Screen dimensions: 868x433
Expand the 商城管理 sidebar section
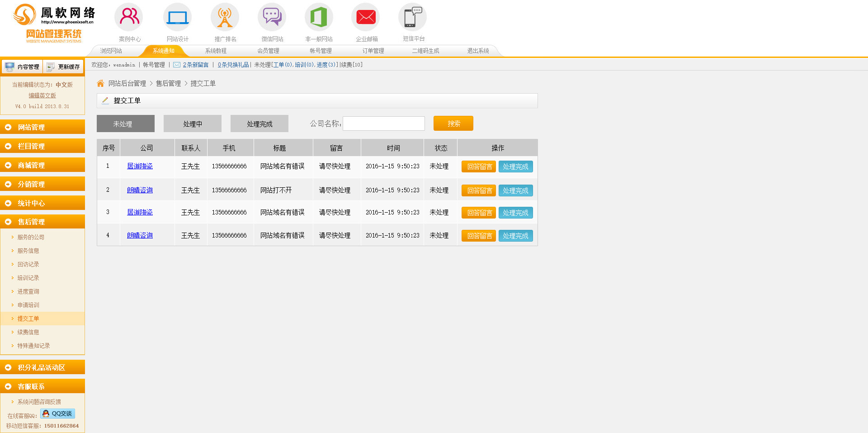[x=42, y=165]
